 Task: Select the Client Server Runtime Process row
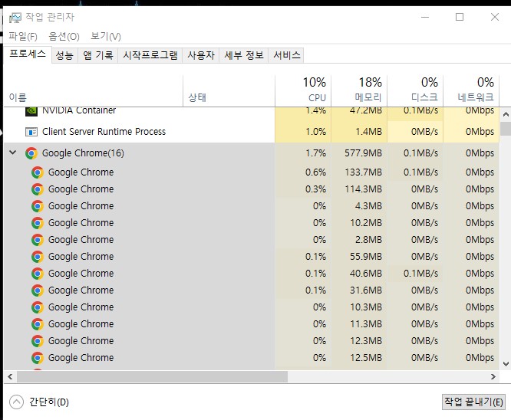pyautogui.click(x=251, y=132)
